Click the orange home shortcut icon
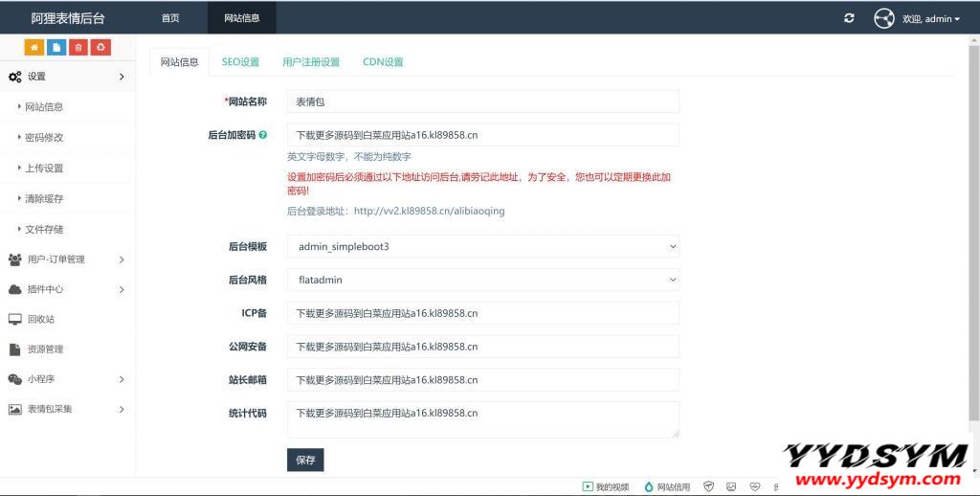980x496 pixels. [x=34, y=47]
